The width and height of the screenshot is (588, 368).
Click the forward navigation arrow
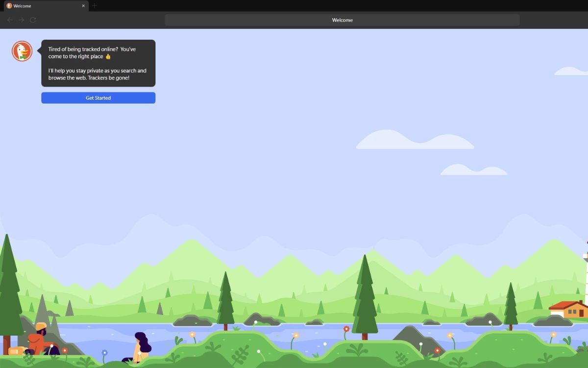(x=21, y=20)
